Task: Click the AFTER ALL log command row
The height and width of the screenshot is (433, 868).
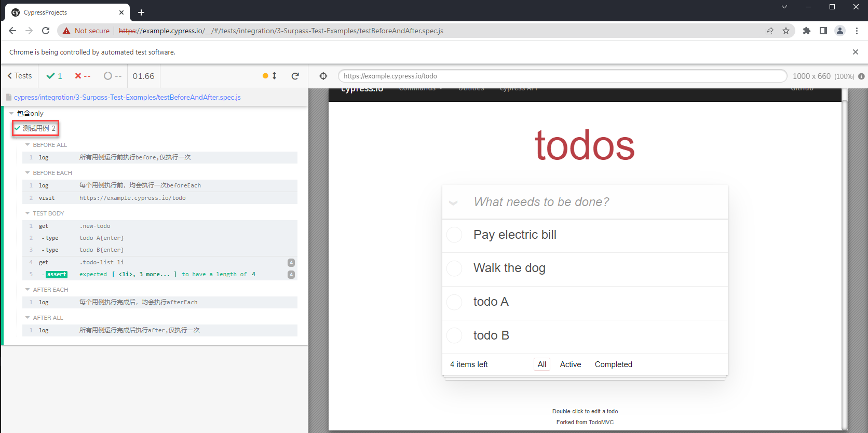Action: point(160,330)
